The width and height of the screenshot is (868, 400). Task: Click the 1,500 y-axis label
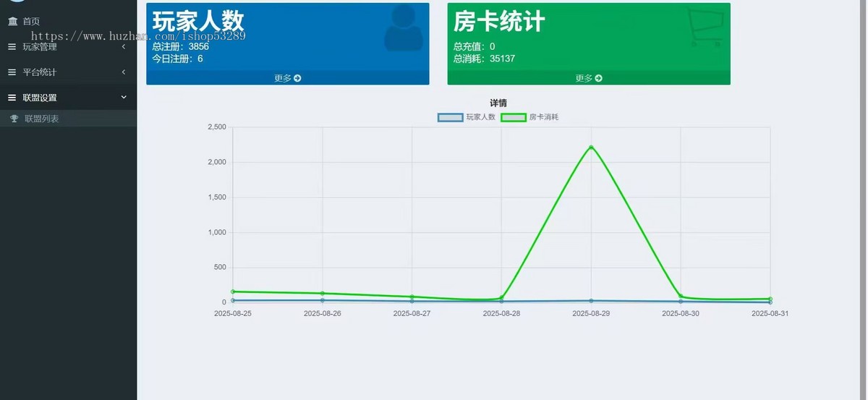[217, 197]
